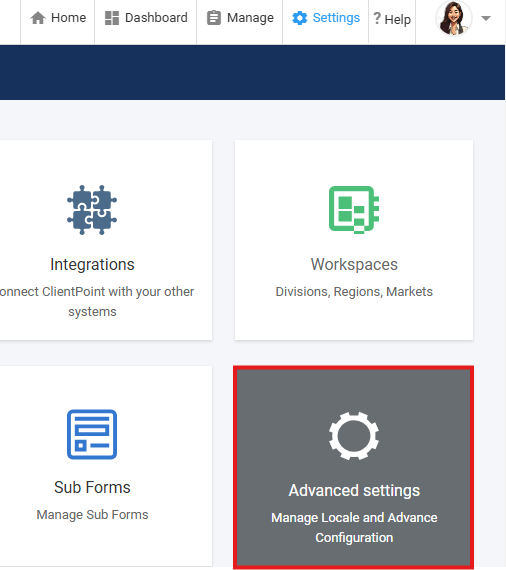Click the green Workspaces icon
The width and height of the screenshot is (506, 570).
[x=354, y=209]
